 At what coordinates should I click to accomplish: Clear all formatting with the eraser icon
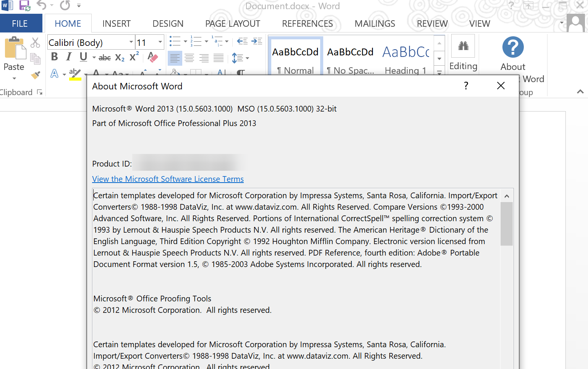[153, 57]
